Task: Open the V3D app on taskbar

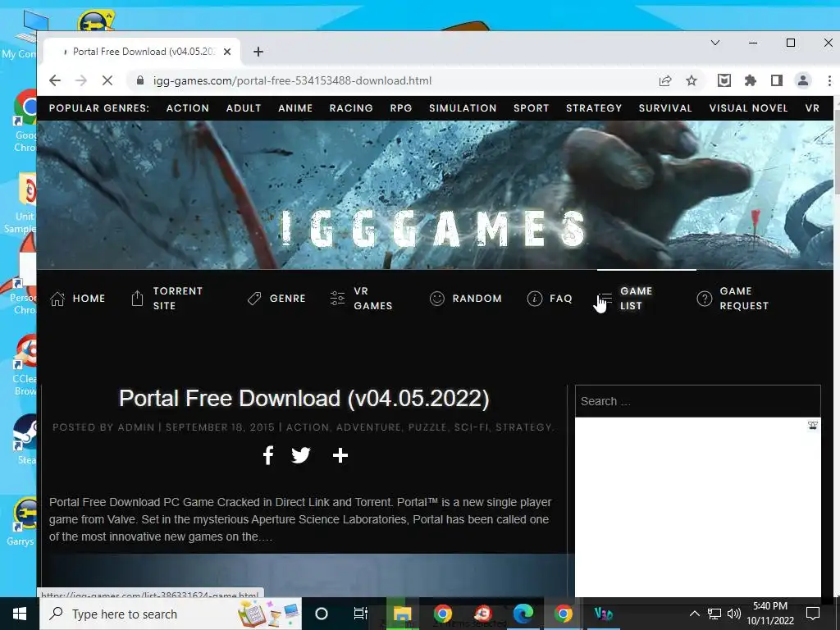Action: pyautogui.click(x=603, y=614)
